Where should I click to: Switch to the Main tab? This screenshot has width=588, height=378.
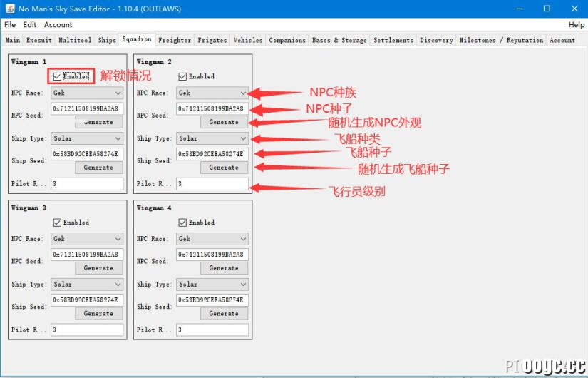coord(13,40)
